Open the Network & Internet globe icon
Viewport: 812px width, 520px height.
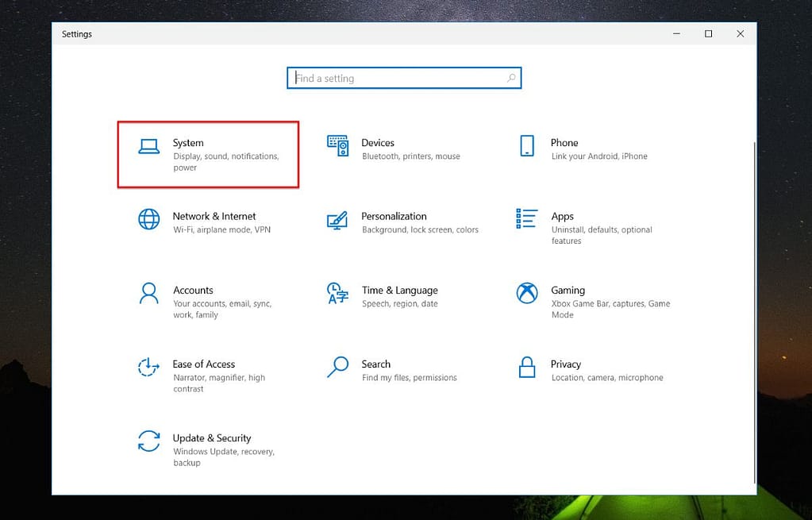pos(148,219)
